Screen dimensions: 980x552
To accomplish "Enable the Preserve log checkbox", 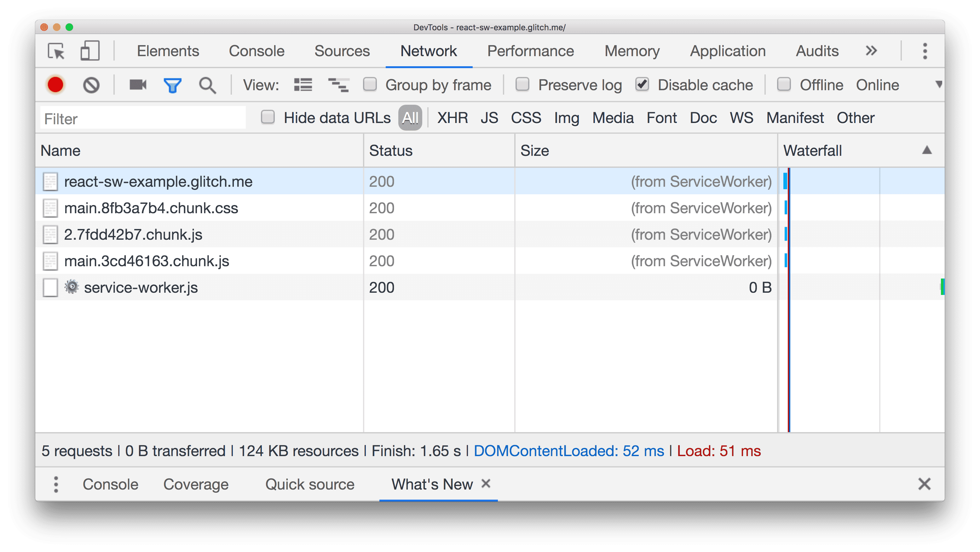I will (523, 85).
